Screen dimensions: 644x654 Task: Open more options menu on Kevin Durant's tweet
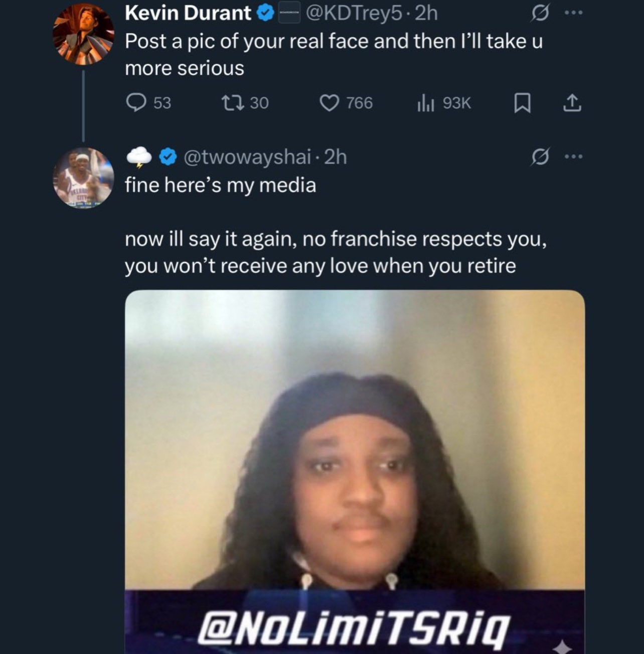pos(572,14)
